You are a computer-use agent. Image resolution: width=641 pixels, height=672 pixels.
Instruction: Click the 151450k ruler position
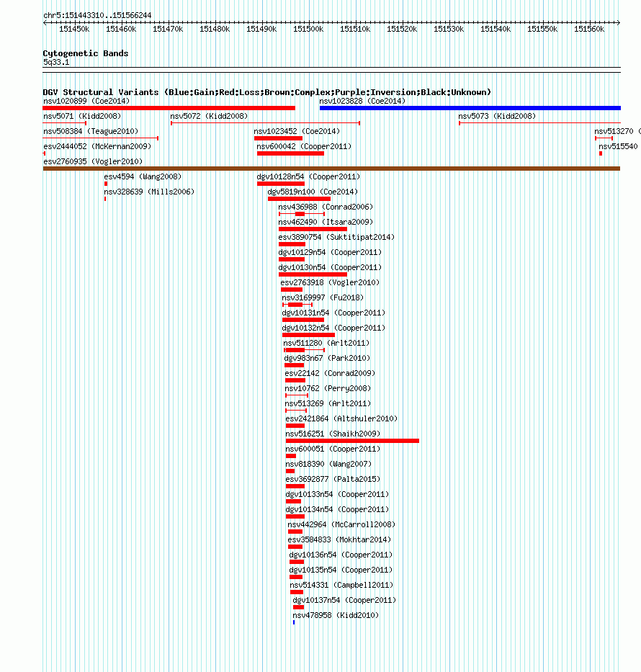(74, 29)
